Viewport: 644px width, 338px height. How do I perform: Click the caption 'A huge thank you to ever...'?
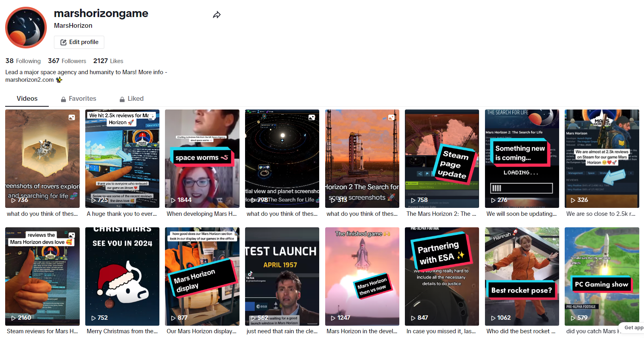coord(122,214)
